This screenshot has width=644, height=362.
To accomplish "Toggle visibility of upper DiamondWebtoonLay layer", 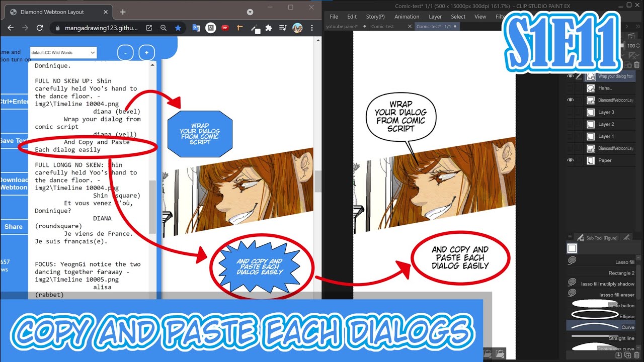I will 570,100.
